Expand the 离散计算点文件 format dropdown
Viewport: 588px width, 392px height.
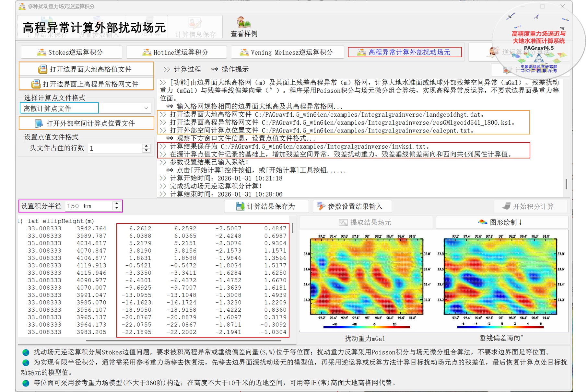pyautogui.click(x=146, y=108)
